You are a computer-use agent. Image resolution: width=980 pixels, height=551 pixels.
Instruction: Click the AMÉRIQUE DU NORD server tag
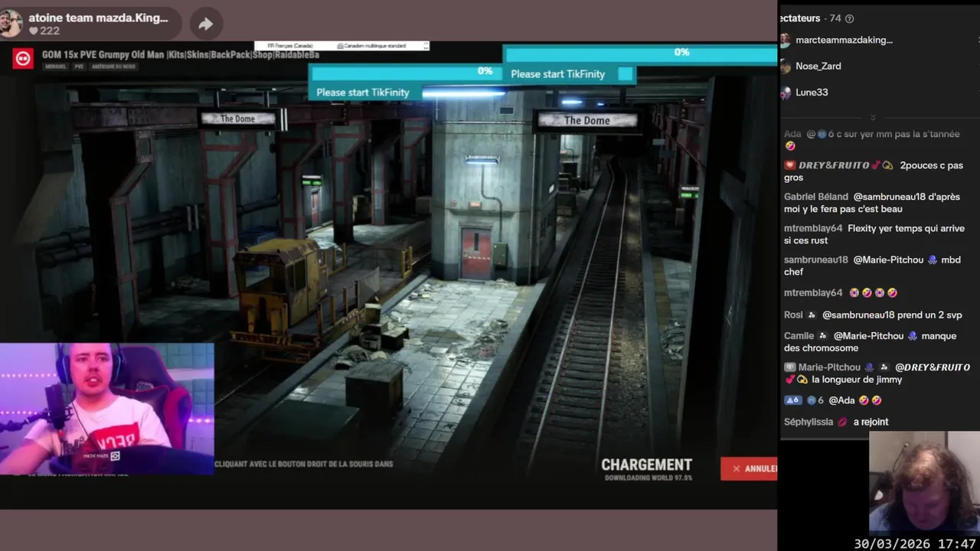point(113,67)
